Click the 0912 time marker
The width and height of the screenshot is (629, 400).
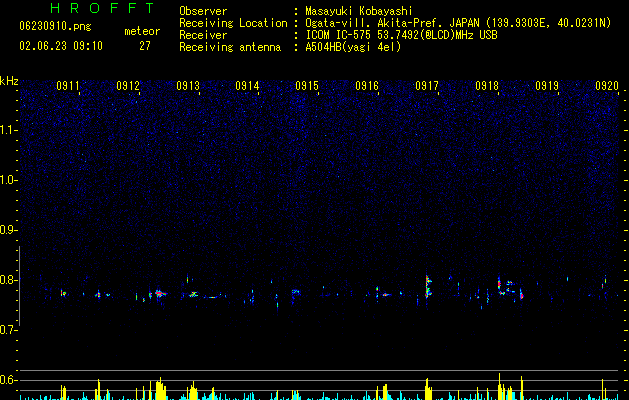pyautogui.click(x=128, y=86)
